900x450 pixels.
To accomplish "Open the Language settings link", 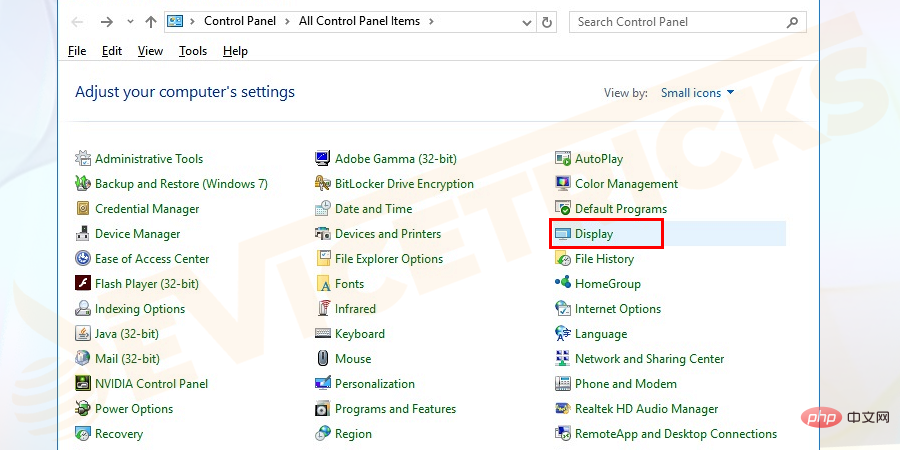I will pos(601,333).
